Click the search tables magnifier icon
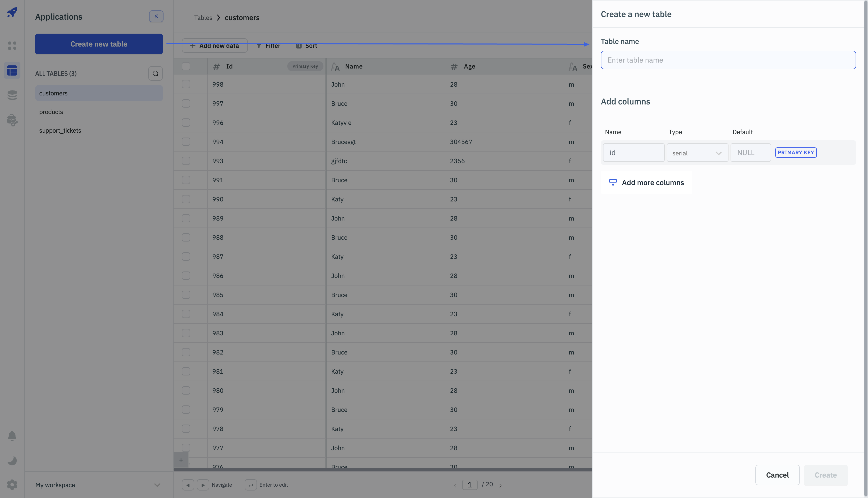Screen dimensions: 868x498 click(x=155, y=73)
